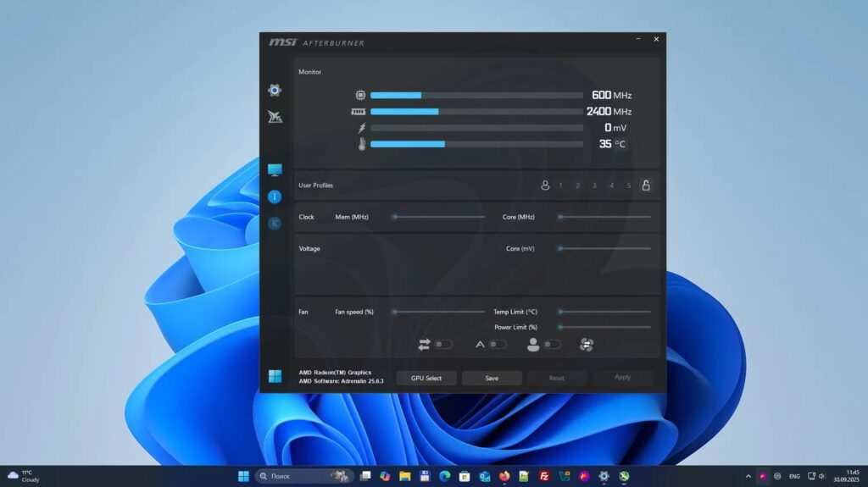Click the Save button
Image resolution: width=868 pixels, height=487 pixels.
[492, 378]
